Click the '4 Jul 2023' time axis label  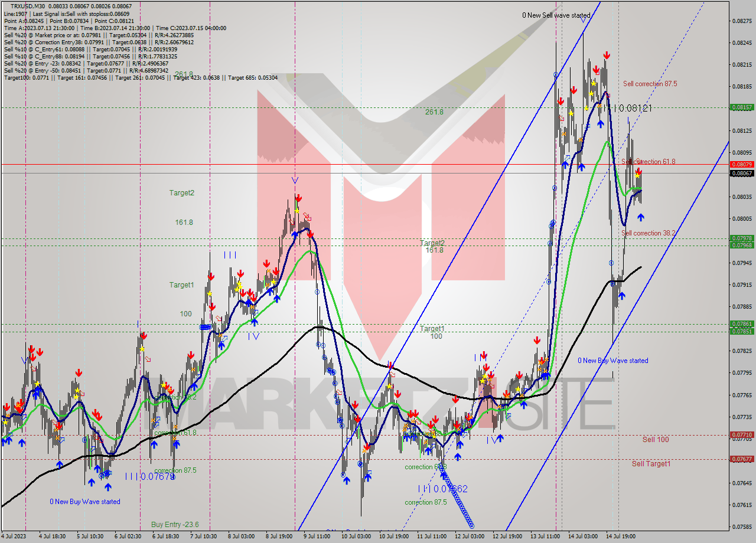coord(14,537)
